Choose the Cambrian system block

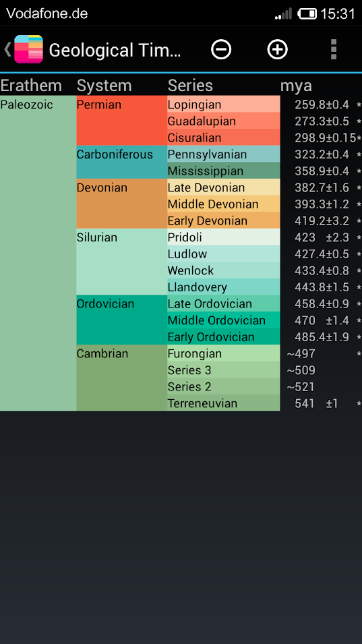(x=121, y=378)
